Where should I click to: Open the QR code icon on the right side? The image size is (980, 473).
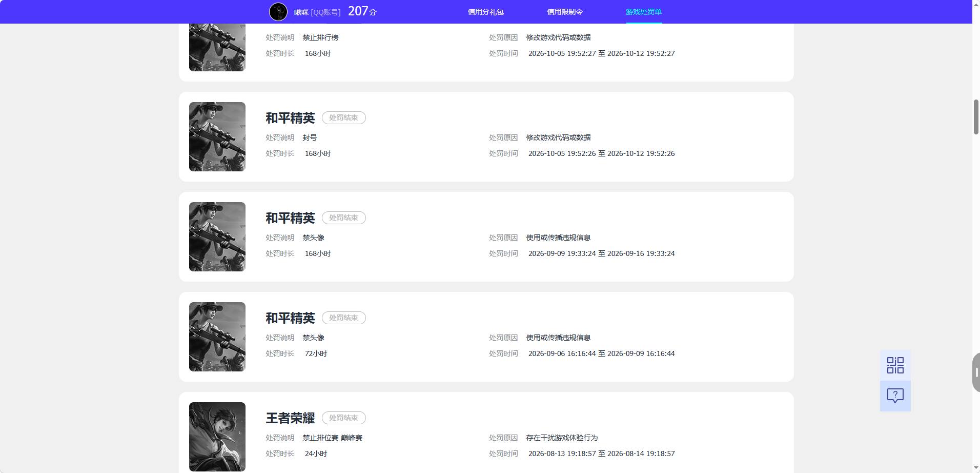(895, 365)
